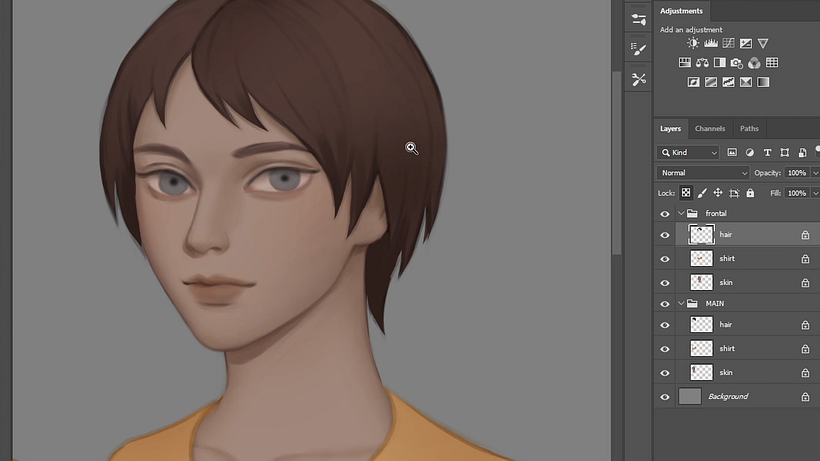The image size is (820, 461).
Task: Hide the frontal group
Action: pos(665,214)
